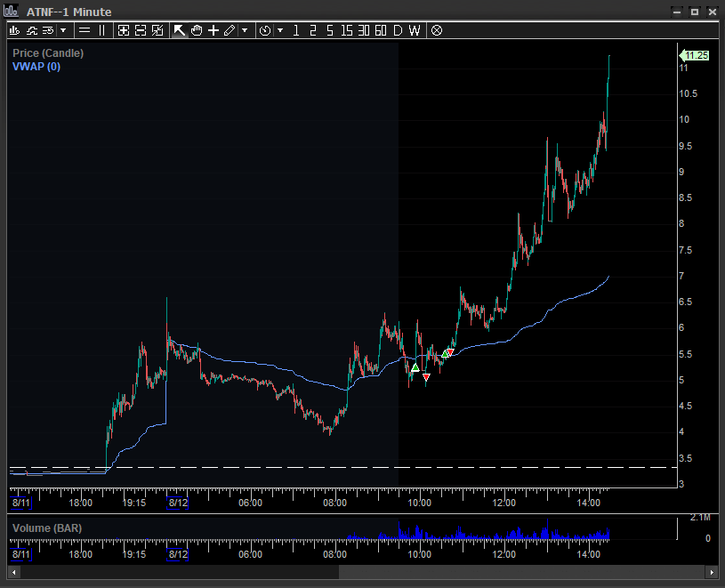This screenshot has width=725, height=588.
Task: Add a vertical line with the double-bar tool
Action: coord(101,30)
